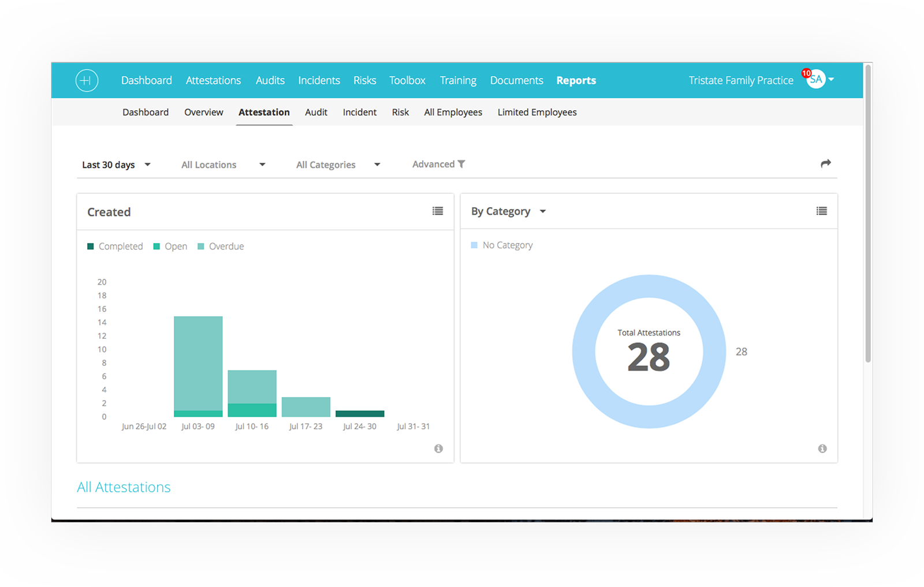This screenshot has width=924, height=587.
Task: Click the Jul 10-16 open bar segment
Action: click(x=252, y=410)
